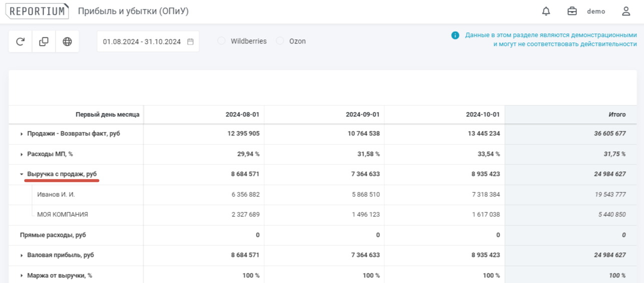Expand the Расходы МП row
This screenshot has width=644, height=283.
coord(22,154)
